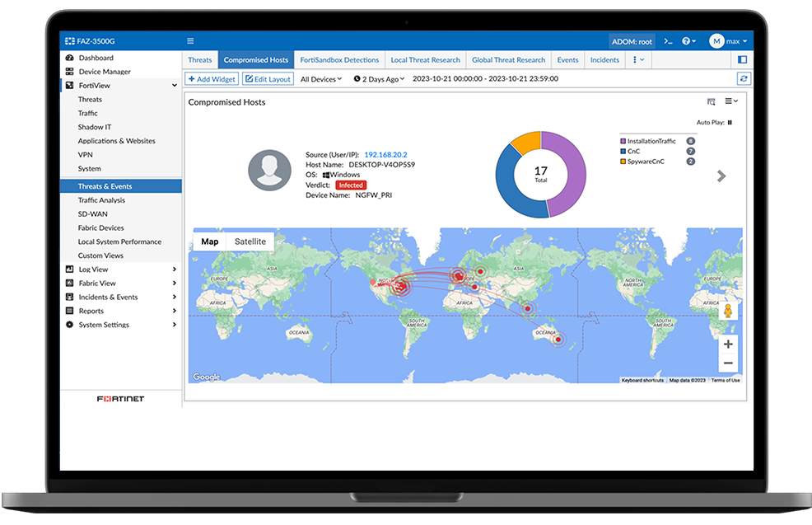
Task: Click the InstallationTraffic legend swatch
Action: pyautogui.click(x=623, y=141)
